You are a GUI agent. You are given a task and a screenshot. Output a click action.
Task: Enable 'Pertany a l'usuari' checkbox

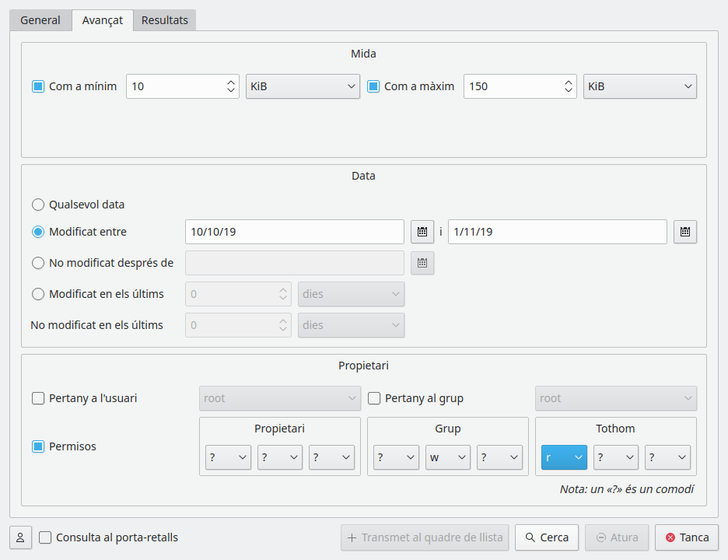[x=38, y=398]
